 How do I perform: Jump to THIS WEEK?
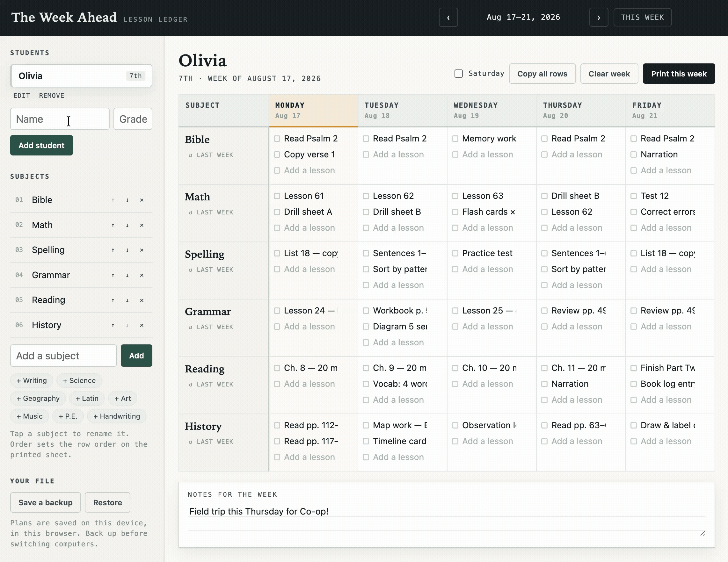642,17
